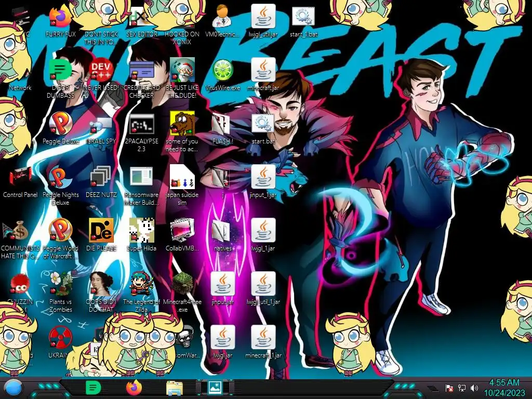
Task: Click the volume speaker tray icon
Action: click(x=474, y=388)
